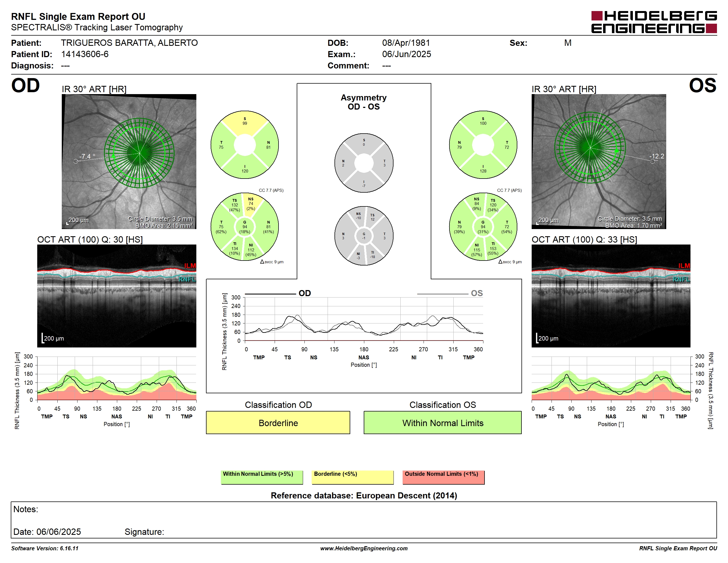The image size is (728, 563).
Task: Click the ΔBMOC 9 µm label under OS chart
Action: pyautogui.click(x=510, y=262)
